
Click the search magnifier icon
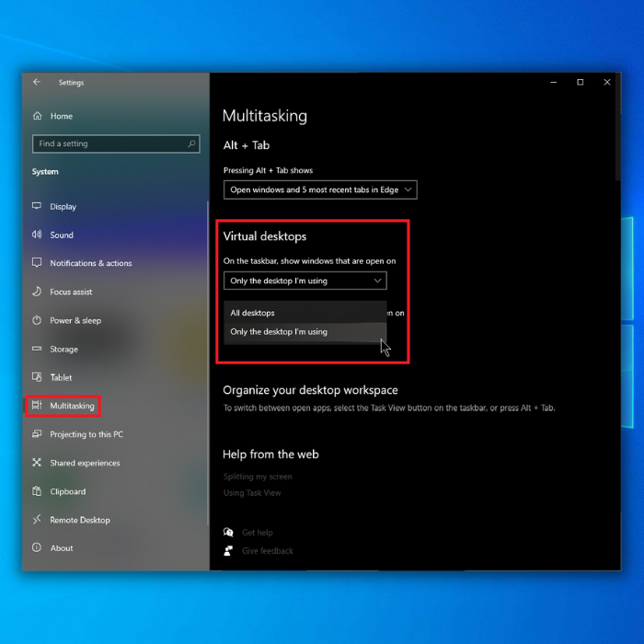tap(191, 144)
